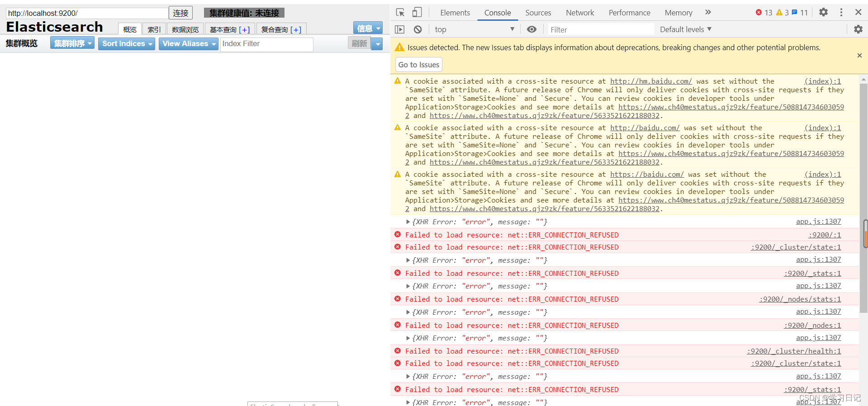The width and height of the screenshot is (868, 406).
Task: Open the 集群排序 dropdown
Action: pos(72,43)
